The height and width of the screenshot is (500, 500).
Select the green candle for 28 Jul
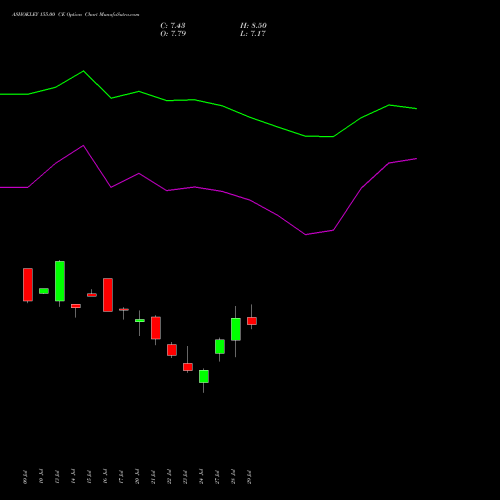[x=236, y=329]
